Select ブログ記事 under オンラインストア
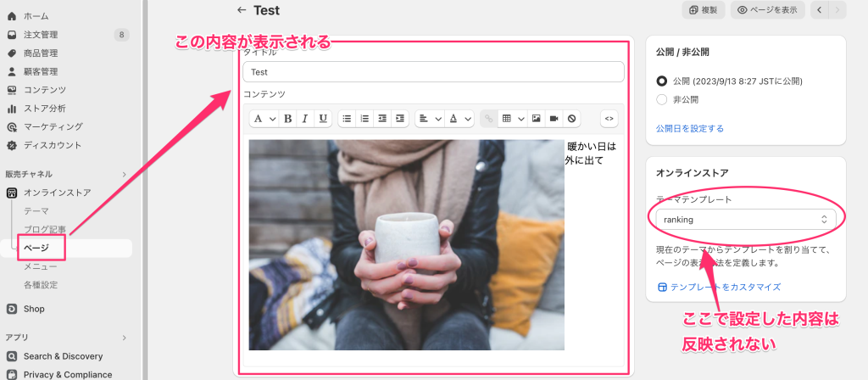Image resolution: width=868 pixels, height=380 pixels. tap(45, 229)
